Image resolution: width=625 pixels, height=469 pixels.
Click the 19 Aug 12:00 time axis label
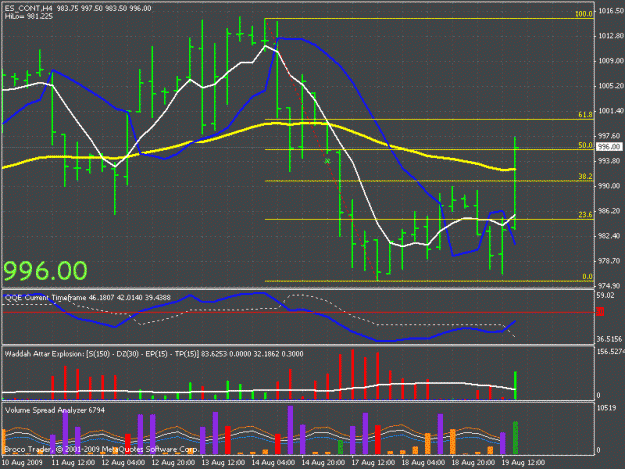(523, 463)
